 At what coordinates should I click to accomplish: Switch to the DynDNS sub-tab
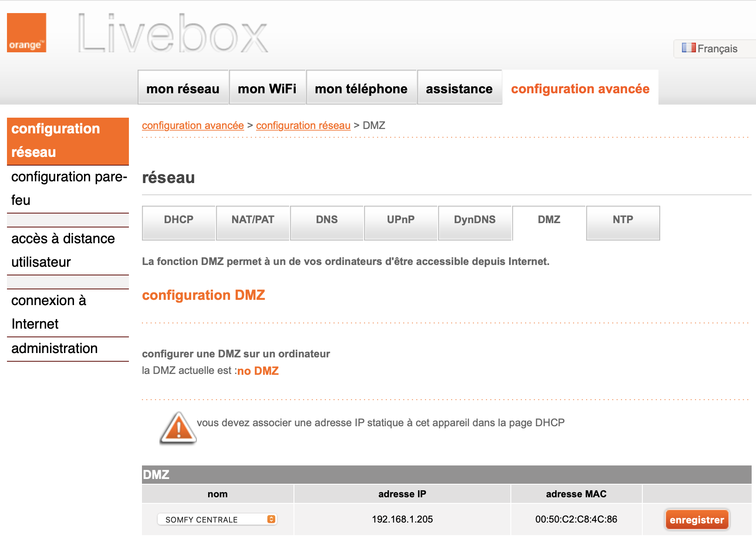pos(475,223)
